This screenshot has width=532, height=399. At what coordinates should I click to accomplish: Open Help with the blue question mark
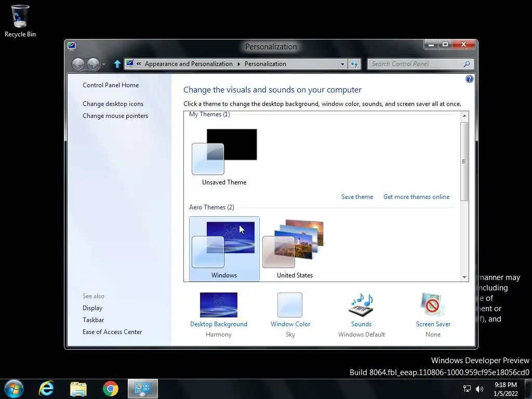click(469, 79)
